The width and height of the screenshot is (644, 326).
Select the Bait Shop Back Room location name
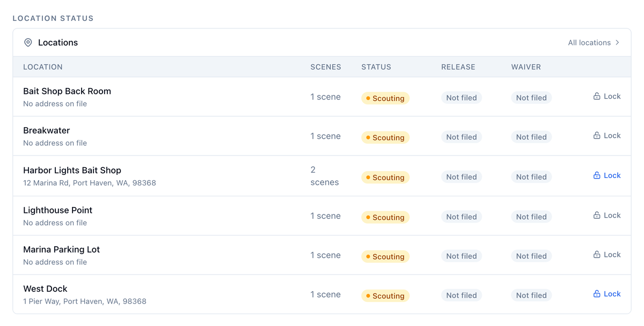67,91
